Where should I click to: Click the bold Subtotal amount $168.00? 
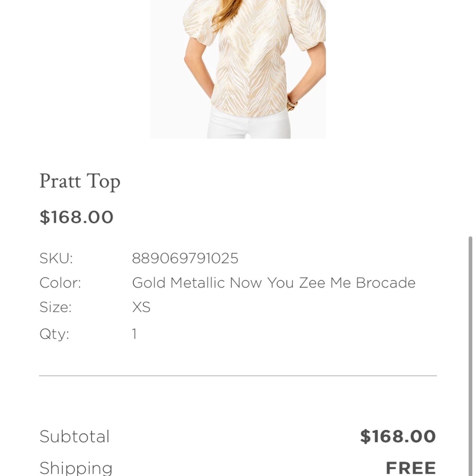(x=398, y=436)
